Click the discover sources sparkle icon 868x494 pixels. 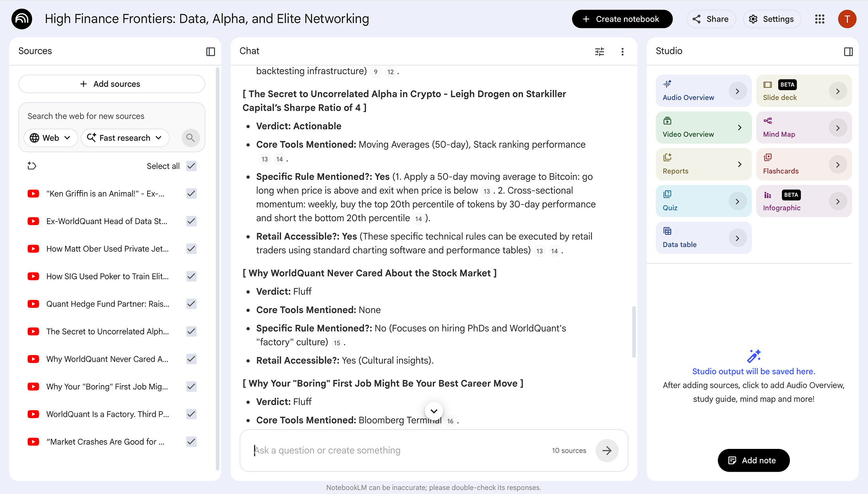(x=32, y=166)
